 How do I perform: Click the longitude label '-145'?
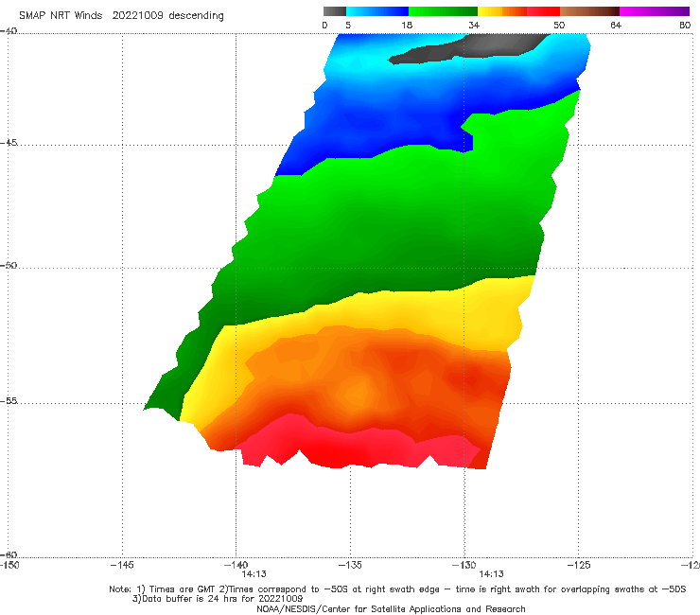tap(122, 566)
